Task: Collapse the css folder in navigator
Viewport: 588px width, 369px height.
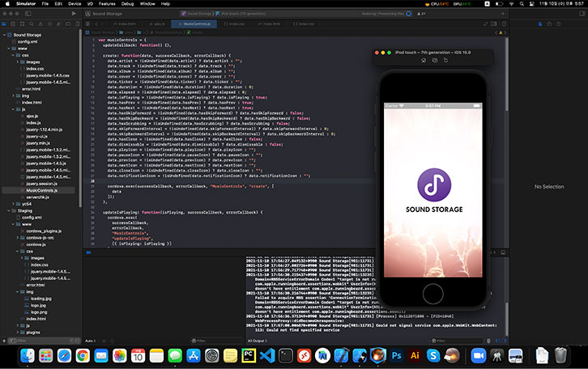Action: click(13, 55)
